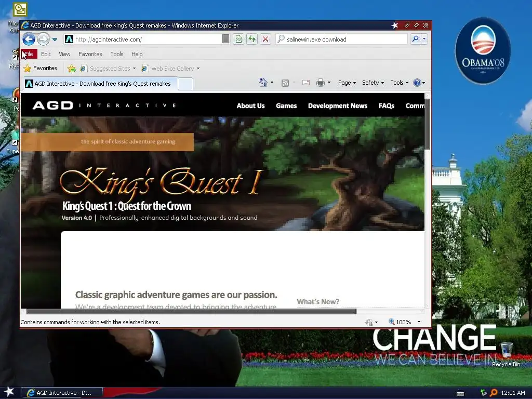Click the Obama '08 desktop gadget
This screenshot has height=399, width=532.
483,51
